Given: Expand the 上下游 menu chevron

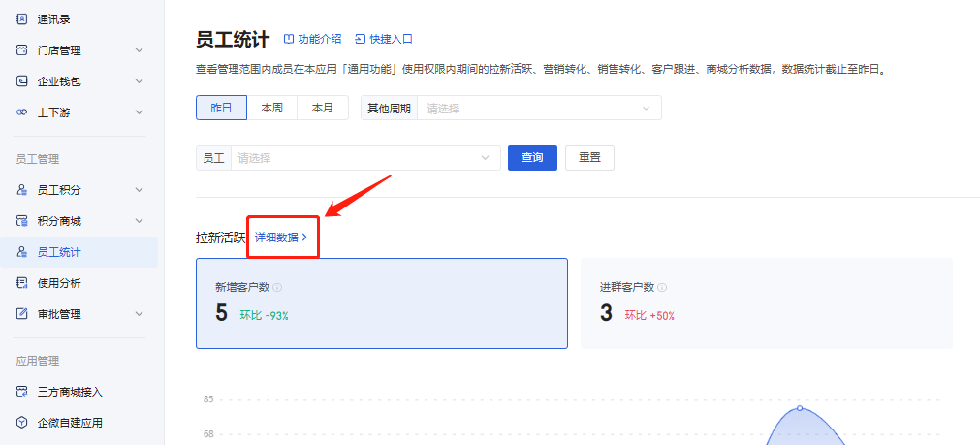Looking at the screenshot, I should [139, 112].
